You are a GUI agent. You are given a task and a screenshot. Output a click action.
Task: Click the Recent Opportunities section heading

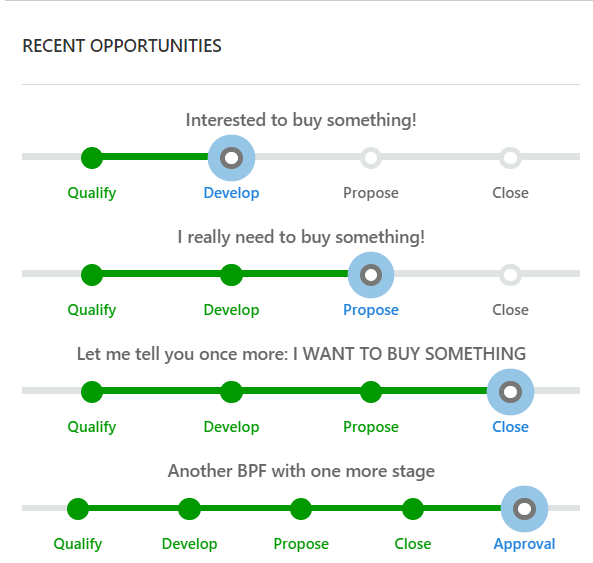tap(122, 46)
